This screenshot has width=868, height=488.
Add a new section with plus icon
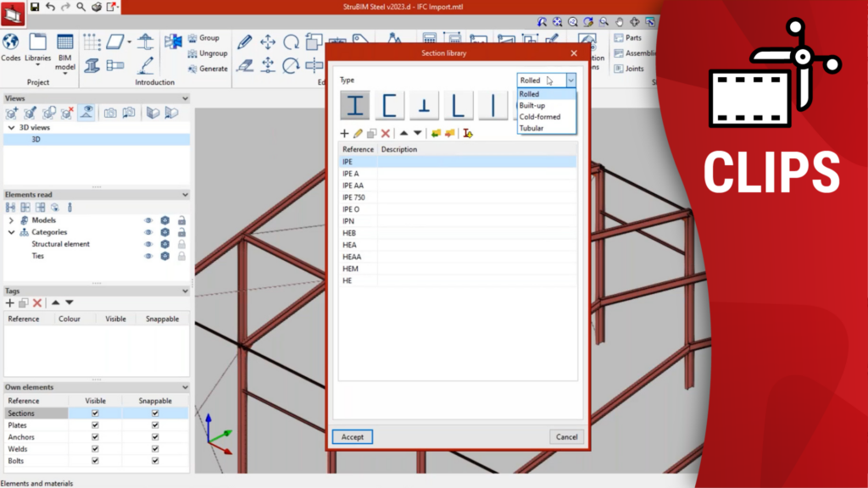344,134
